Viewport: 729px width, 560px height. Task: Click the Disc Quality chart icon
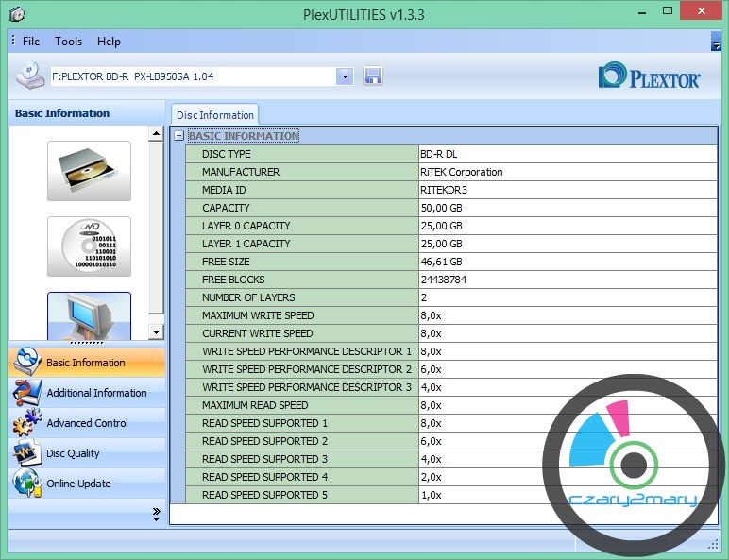(x=26, y=453)
